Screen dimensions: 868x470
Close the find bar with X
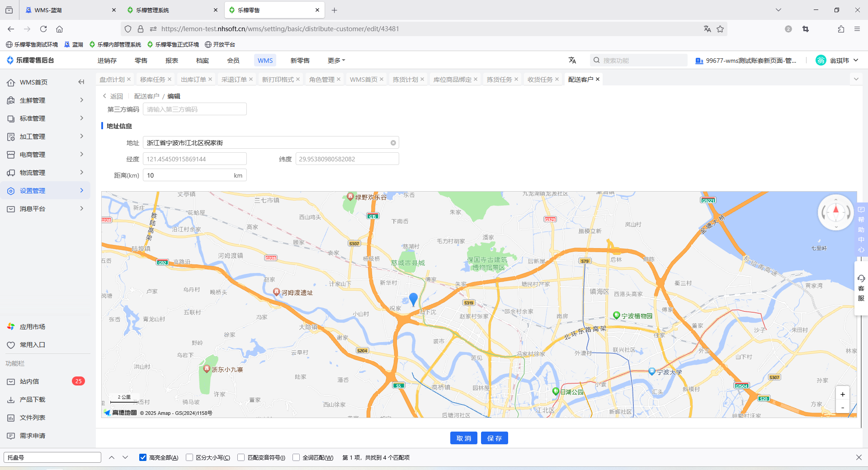(859, 457)
